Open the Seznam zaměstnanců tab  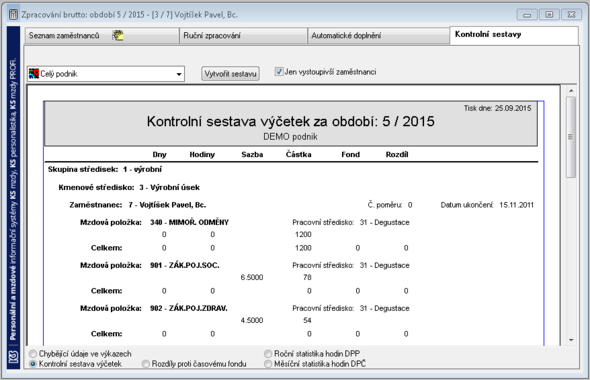[102, 36]
